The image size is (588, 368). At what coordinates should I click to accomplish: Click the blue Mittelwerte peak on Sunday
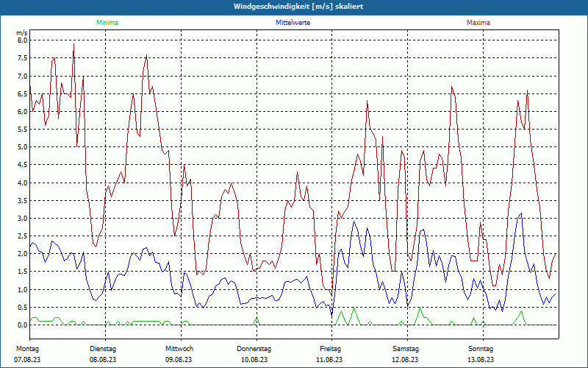click(x=521, y=213)
